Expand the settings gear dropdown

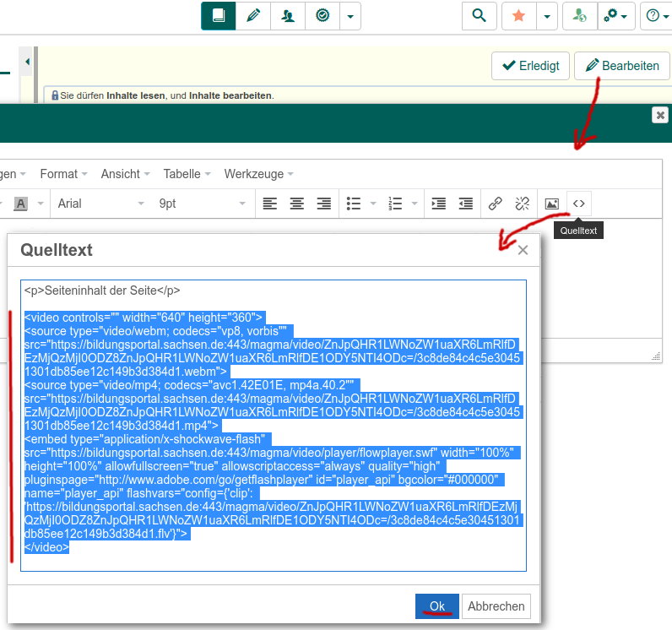(x=616, y=15)
